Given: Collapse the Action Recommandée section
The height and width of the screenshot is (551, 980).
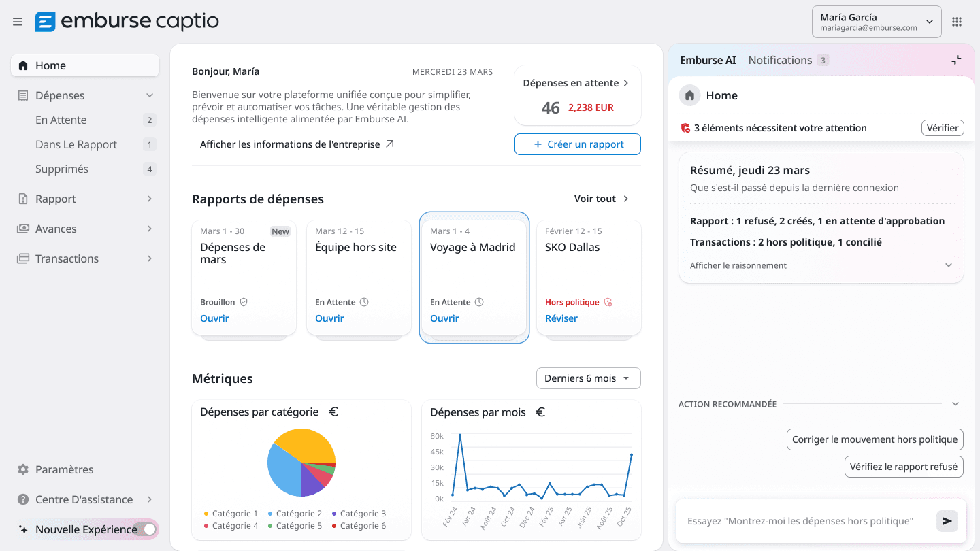Looking at the screenshot, I should pyautogui.click(x=955, y=404).
